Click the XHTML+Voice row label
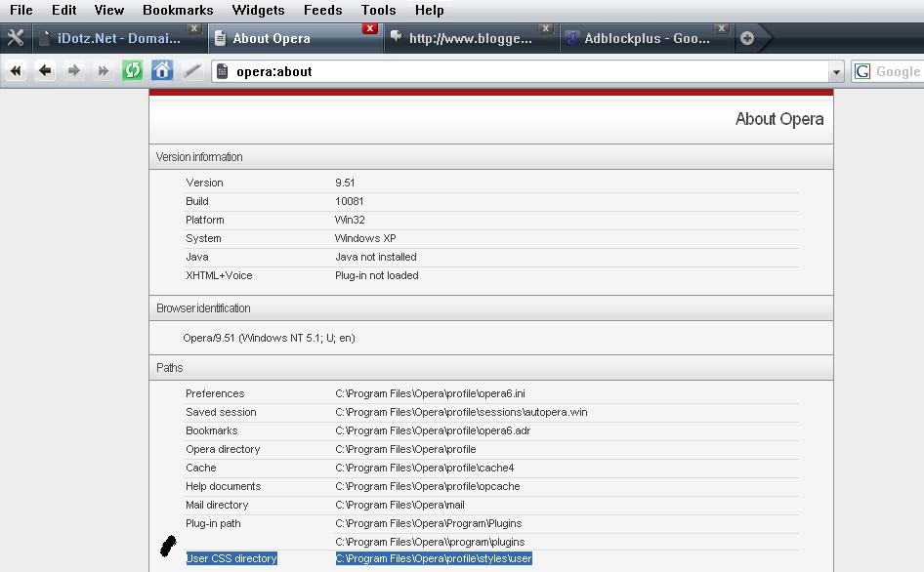This screenshot has width=924, height=572. (219, 275)
